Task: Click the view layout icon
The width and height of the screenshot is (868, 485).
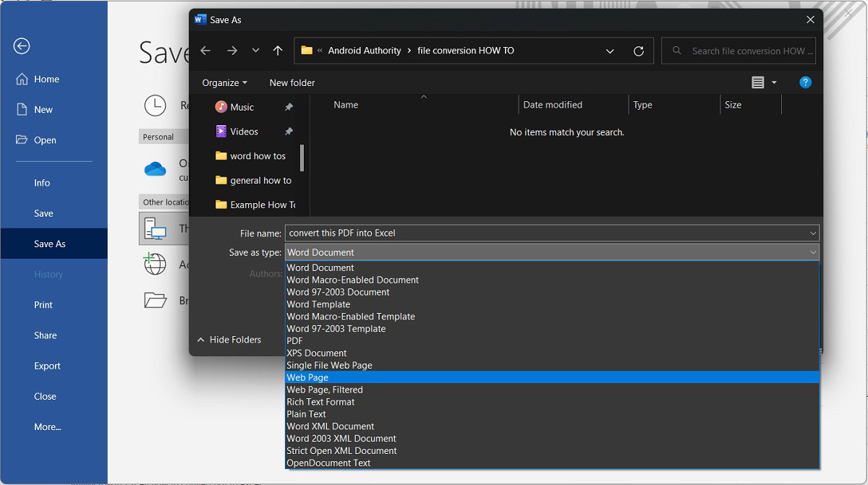Action: click(x=757, y=82)
